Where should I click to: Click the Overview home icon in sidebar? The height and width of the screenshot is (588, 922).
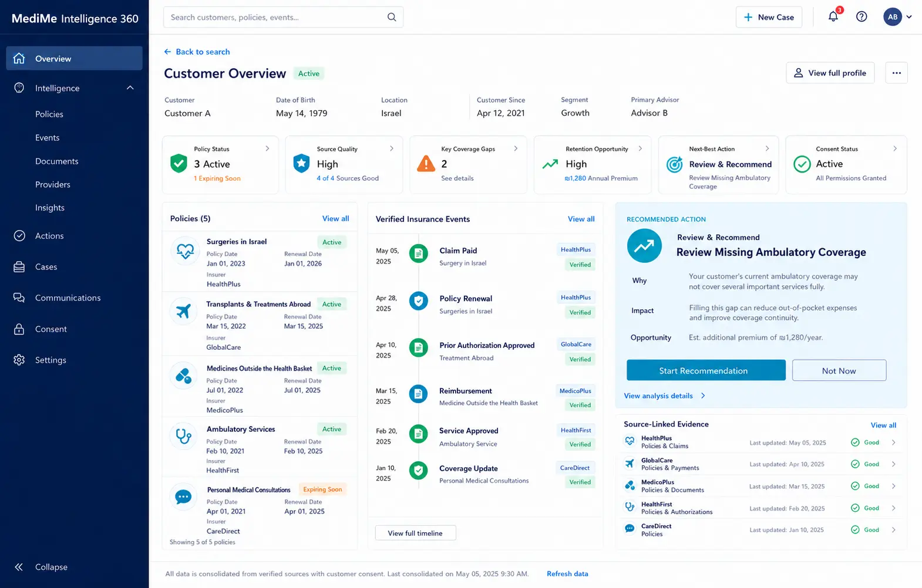pos(19,58)
